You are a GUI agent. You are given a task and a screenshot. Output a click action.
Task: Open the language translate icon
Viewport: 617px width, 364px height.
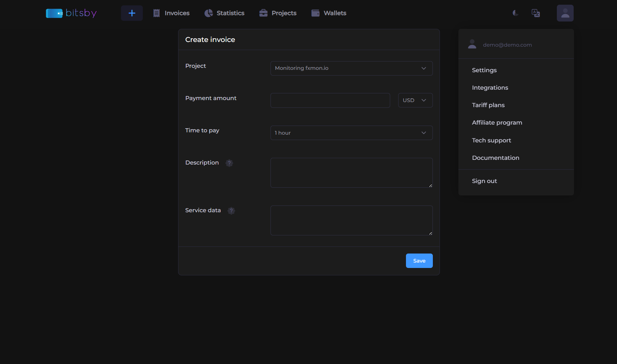pyautogui.click(x=536, y=13)
